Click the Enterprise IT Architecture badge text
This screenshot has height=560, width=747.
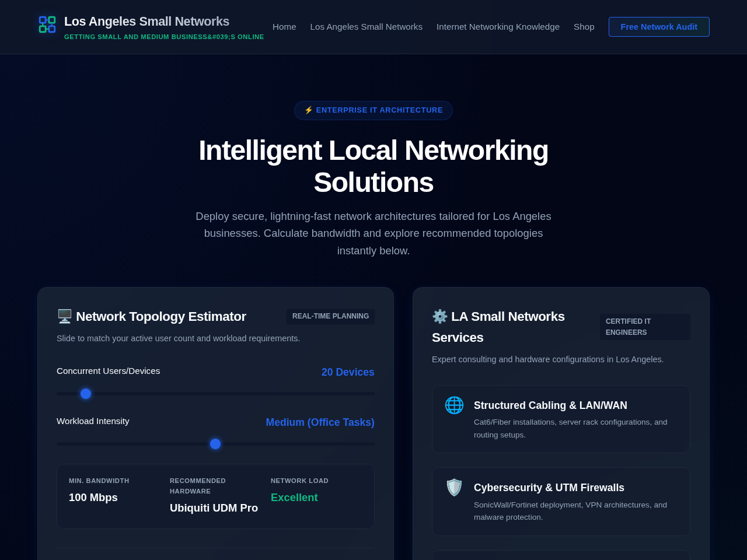379,110
